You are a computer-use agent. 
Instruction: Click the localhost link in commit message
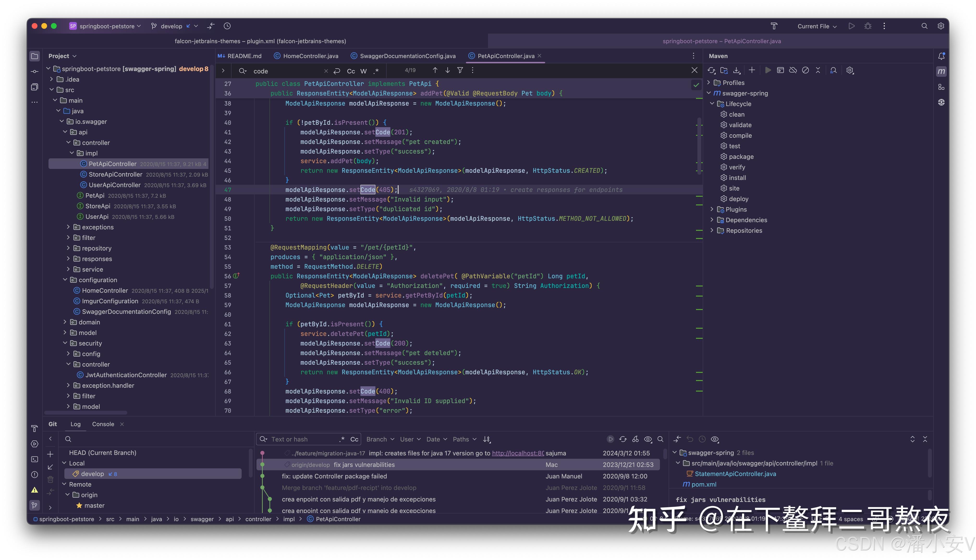[518, 453]
